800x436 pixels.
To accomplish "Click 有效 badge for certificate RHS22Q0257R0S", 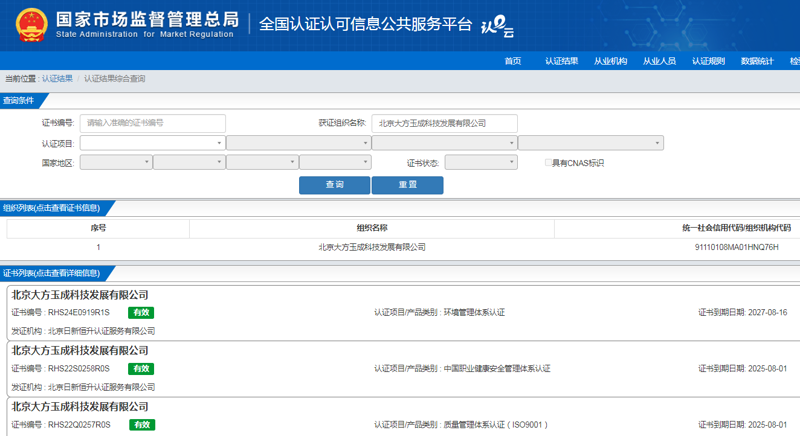I will click(x=141, y=425).
